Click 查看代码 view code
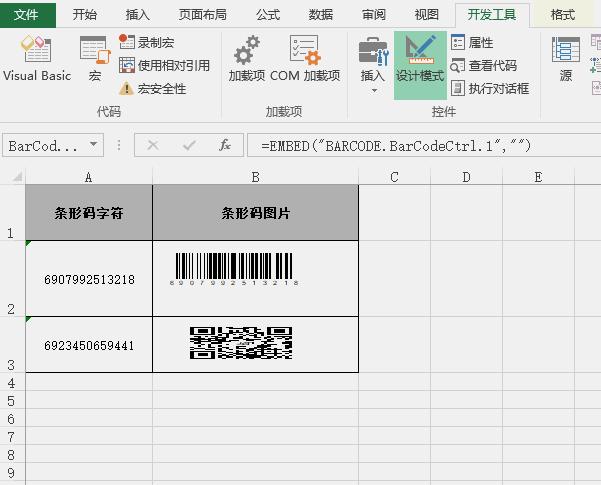The height and width of the screenshot is (485, 601). (x=484, y=66)
